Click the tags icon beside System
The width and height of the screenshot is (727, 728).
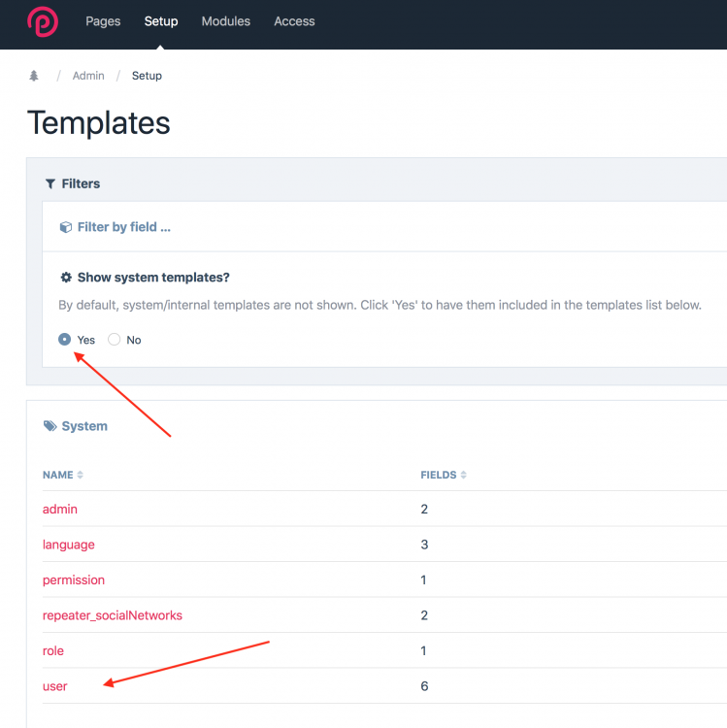50,426
